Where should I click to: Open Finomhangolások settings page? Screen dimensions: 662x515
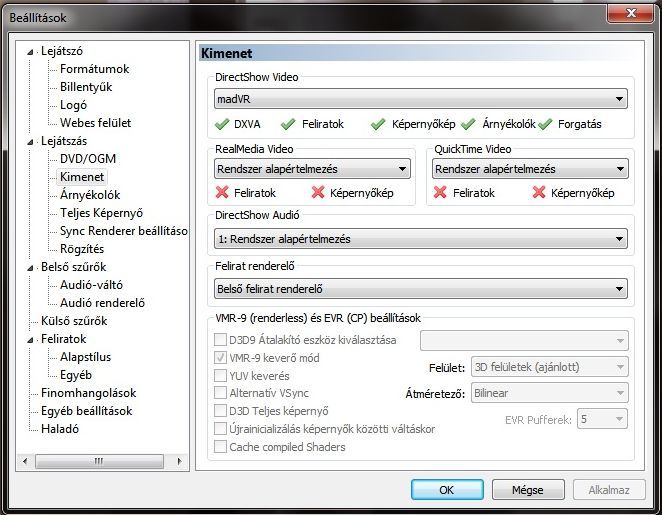[88, 393]
